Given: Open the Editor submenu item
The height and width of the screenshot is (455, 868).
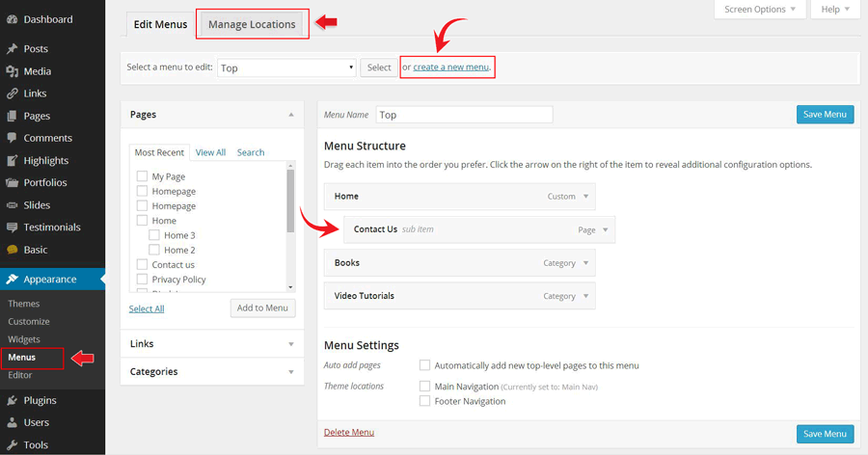Looking at the screenshot, I should (20, 375).
